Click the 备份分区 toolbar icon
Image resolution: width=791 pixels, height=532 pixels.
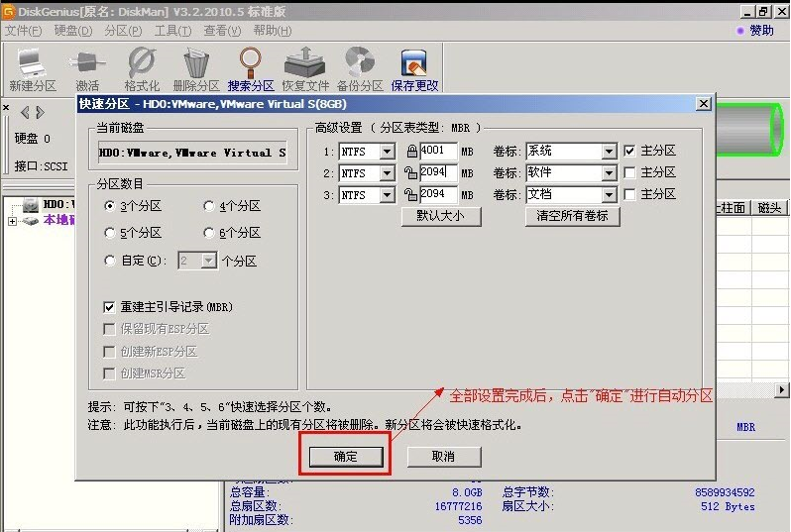[359, 69]
